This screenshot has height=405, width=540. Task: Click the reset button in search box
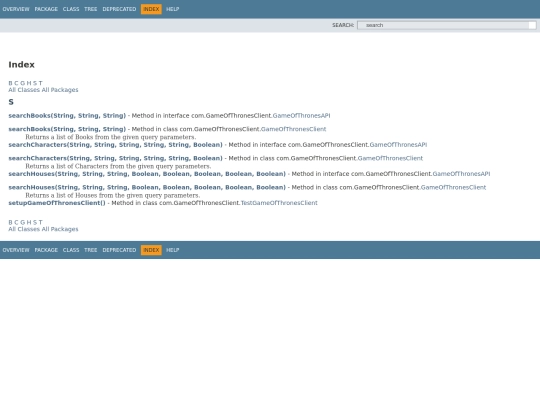[x=532, y=25]
